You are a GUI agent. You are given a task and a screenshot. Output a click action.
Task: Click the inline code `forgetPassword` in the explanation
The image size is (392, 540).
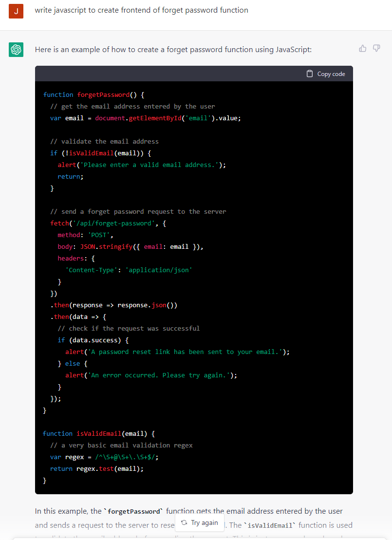point(133,511)
